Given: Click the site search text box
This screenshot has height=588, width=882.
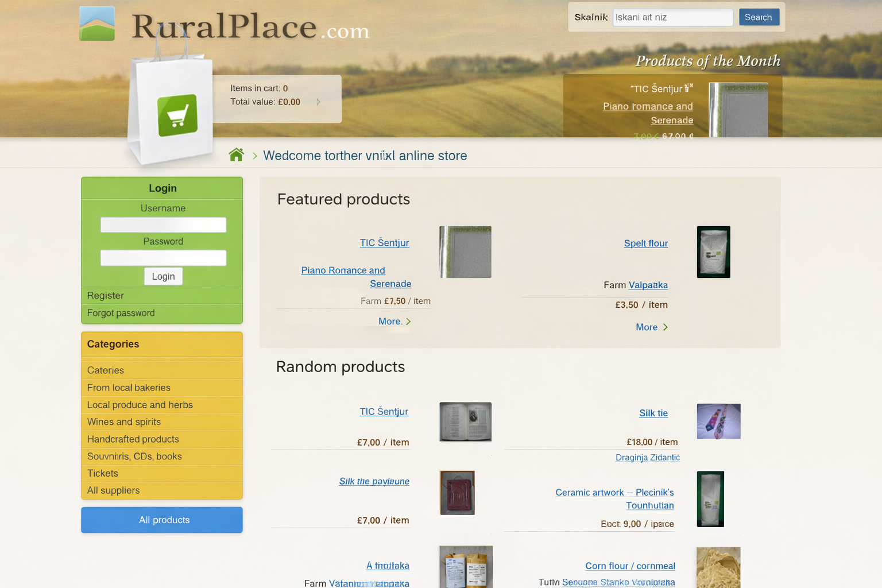Looking at the screenshot, I should pos(672,17).
